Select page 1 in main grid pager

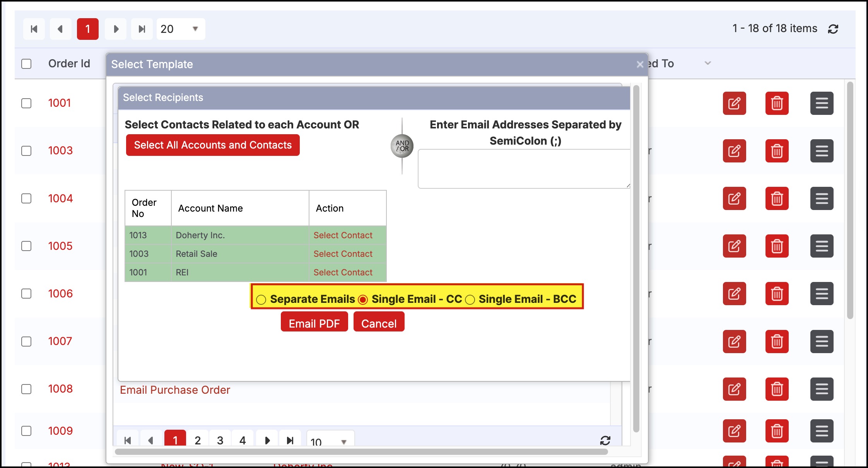(88, 29)
